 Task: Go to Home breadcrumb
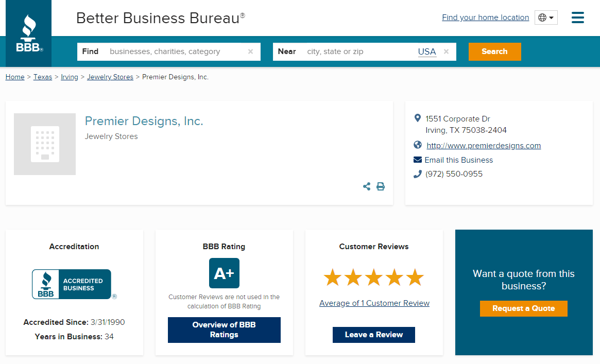(15, 77)
